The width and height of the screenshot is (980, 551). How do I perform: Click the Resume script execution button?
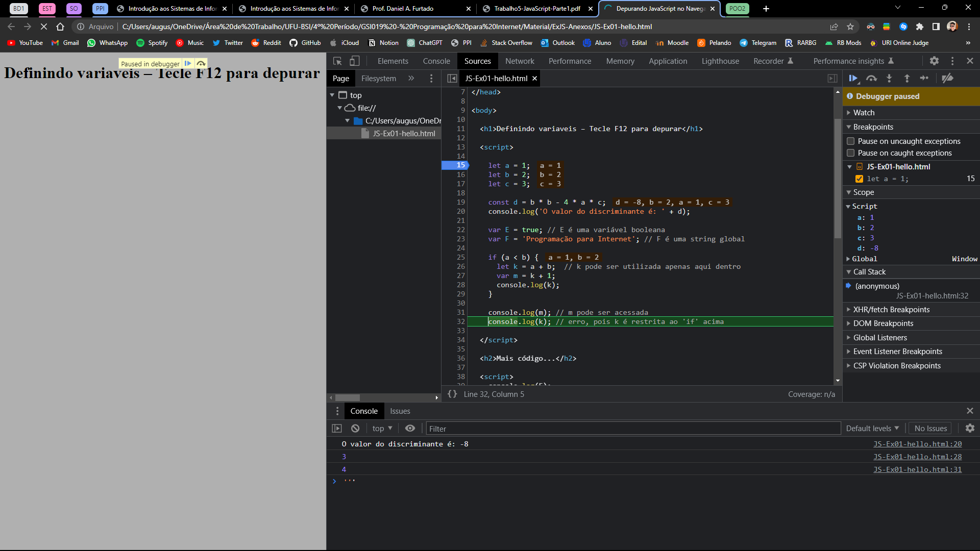click(853, 78)
